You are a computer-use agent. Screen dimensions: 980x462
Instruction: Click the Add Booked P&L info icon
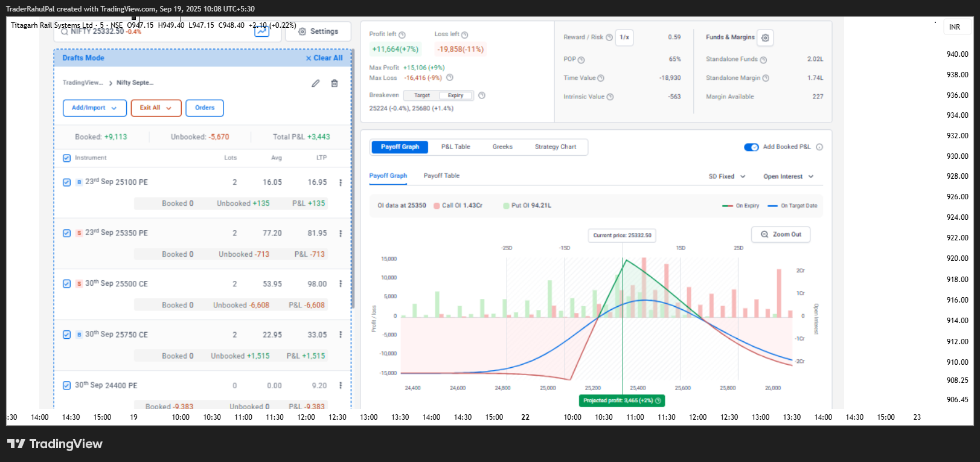click(x=819, y=147)
